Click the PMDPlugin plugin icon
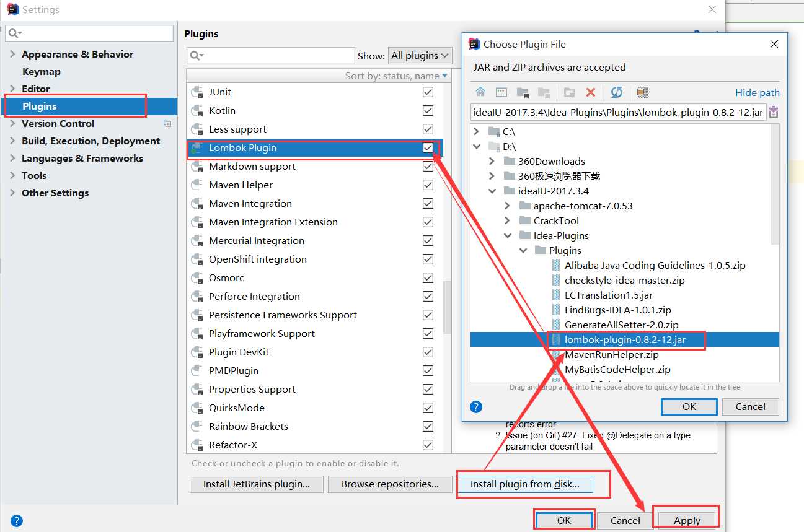Viewport: 804px width, 532px height. (x=197, y=371)
